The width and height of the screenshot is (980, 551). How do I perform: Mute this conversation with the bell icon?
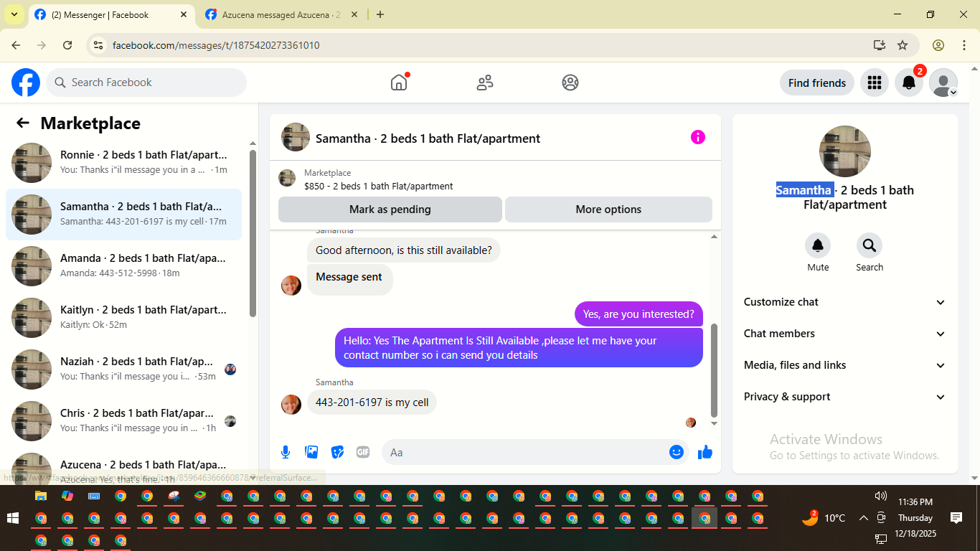818,246
